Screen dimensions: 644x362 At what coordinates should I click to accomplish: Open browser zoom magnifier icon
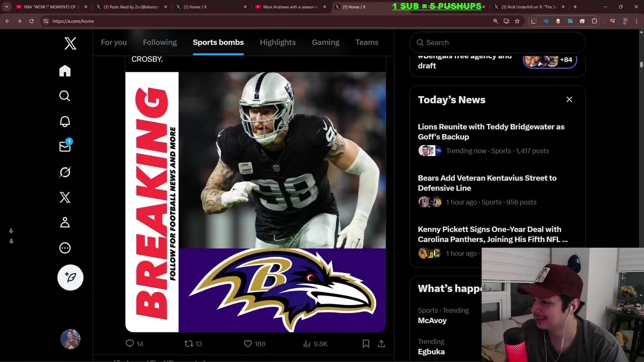[496, 21]
